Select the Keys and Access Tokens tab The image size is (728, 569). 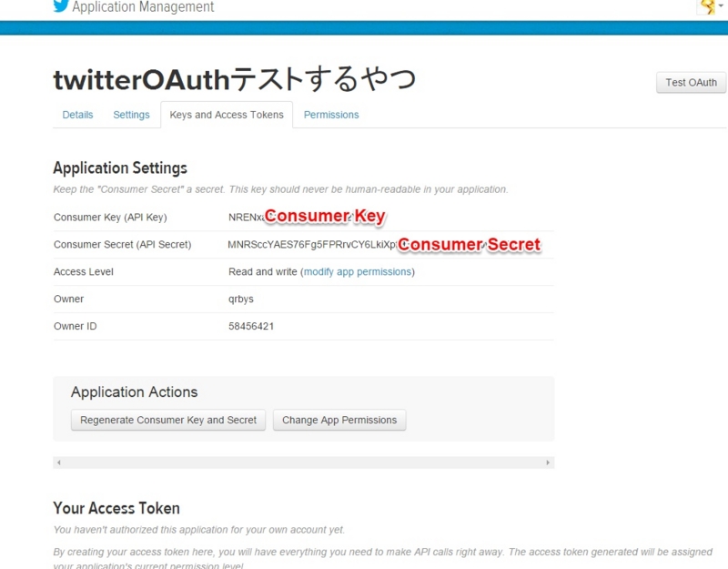click(x=227, y=115)
